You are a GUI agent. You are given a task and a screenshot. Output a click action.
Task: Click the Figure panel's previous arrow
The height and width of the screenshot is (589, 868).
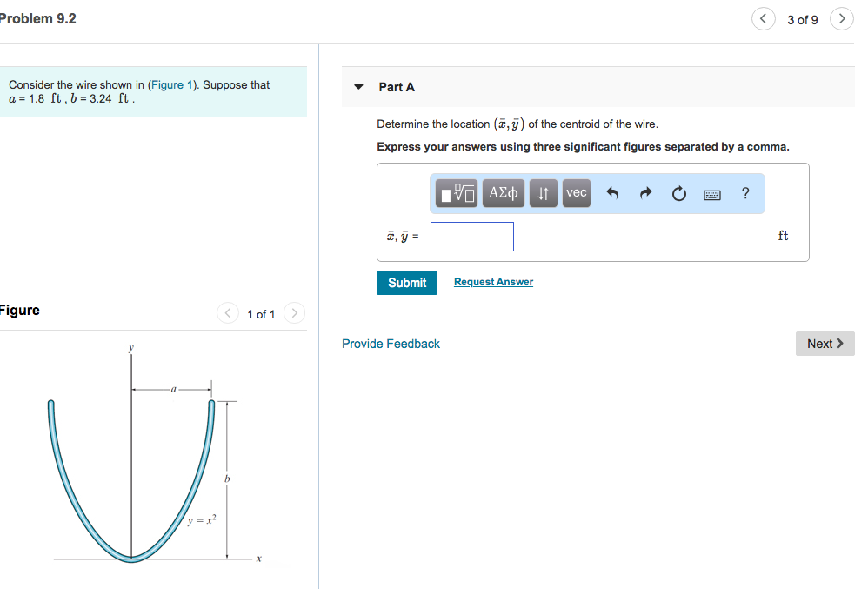click(x=227, y=313)
